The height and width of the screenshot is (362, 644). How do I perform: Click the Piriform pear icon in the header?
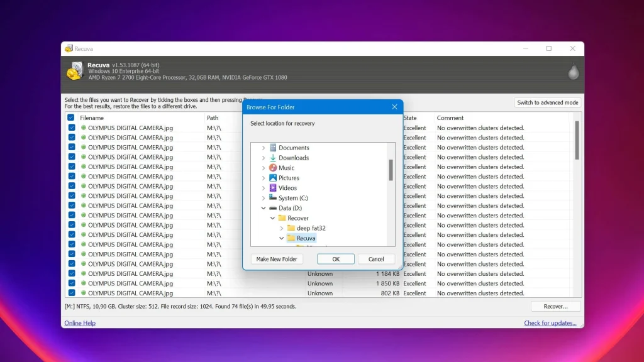point(574,72)
